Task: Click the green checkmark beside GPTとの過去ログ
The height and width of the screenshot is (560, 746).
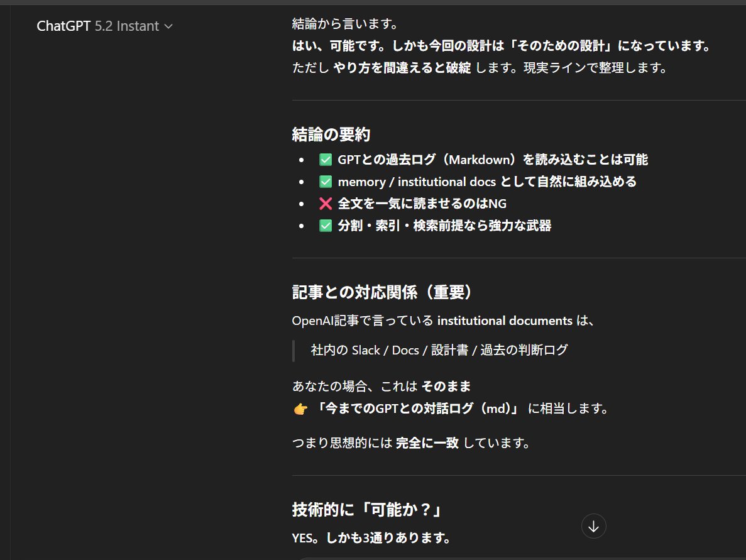Action: [x=326, y=160]
